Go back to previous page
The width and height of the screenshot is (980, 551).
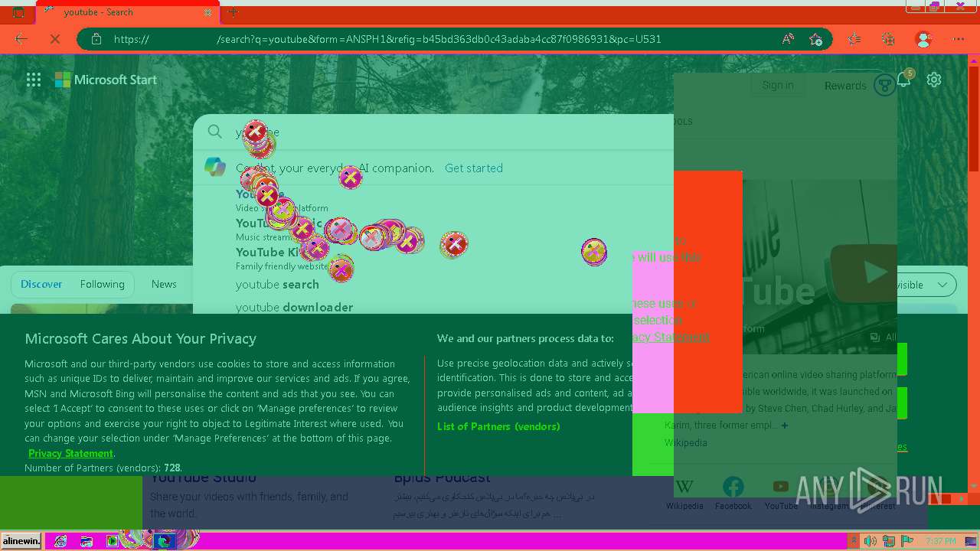(21, 39)
